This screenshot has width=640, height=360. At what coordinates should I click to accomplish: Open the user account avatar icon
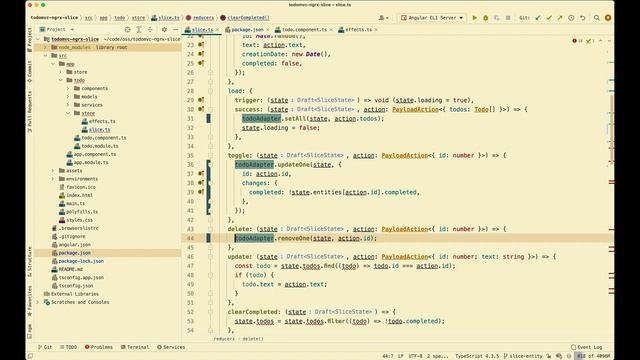(608, 18)
